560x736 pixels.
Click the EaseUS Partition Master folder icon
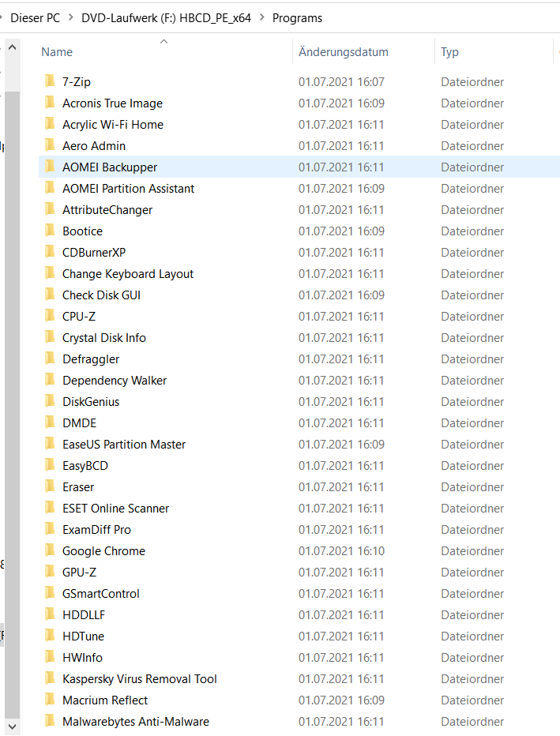tap(50, 444)
